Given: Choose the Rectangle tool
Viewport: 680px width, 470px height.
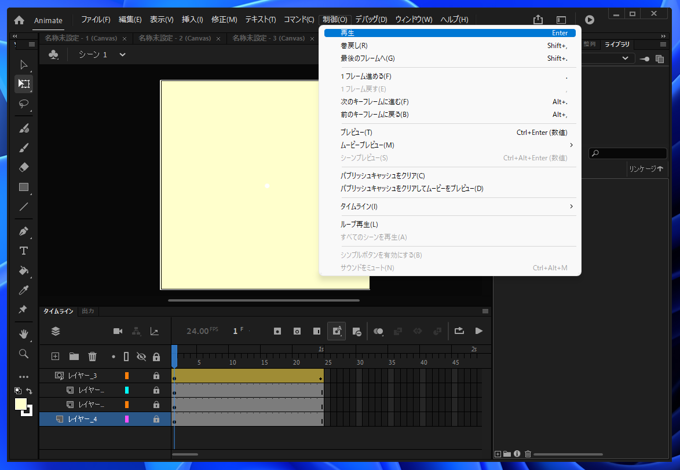Looking at the screenshot, I should pos(24,187).
